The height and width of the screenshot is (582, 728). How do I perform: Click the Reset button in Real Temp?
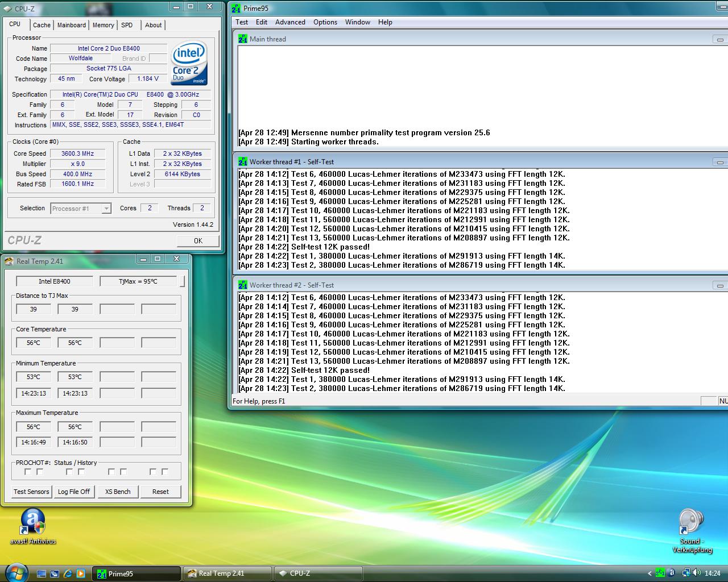coord(160,492)
